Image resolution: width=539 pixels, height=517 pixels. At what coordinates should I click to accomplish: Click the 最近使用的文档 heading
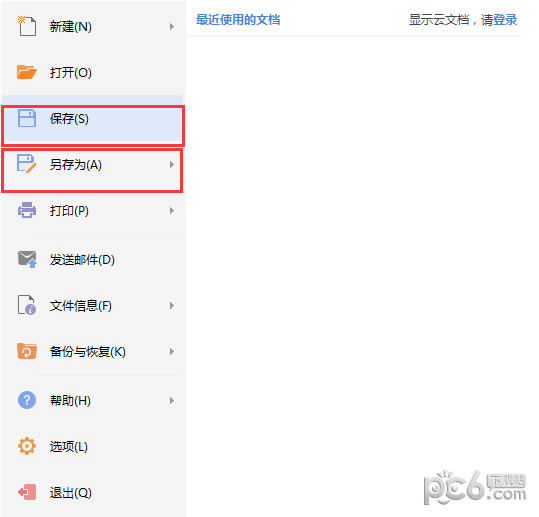(238, 20)
